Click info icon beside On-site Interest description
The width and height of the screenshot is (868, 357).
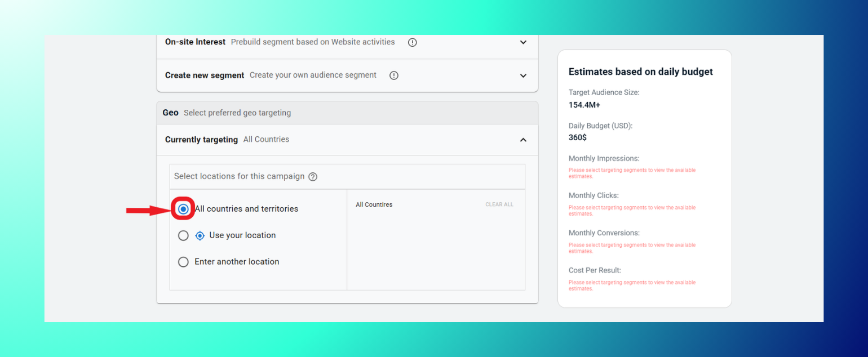pos(413,42)
